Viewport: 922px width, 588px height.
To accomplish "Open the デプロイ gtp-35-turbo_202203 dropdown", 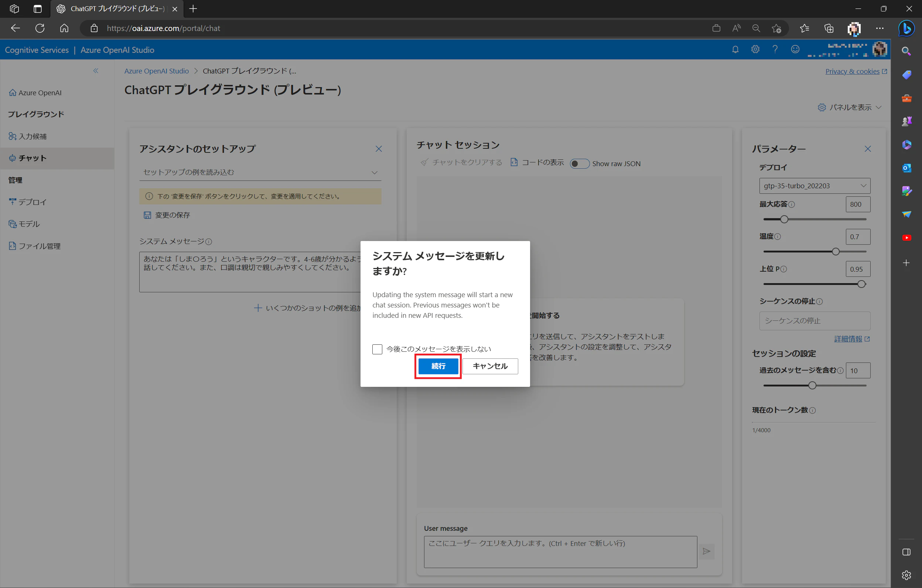I will coord(815,186).
